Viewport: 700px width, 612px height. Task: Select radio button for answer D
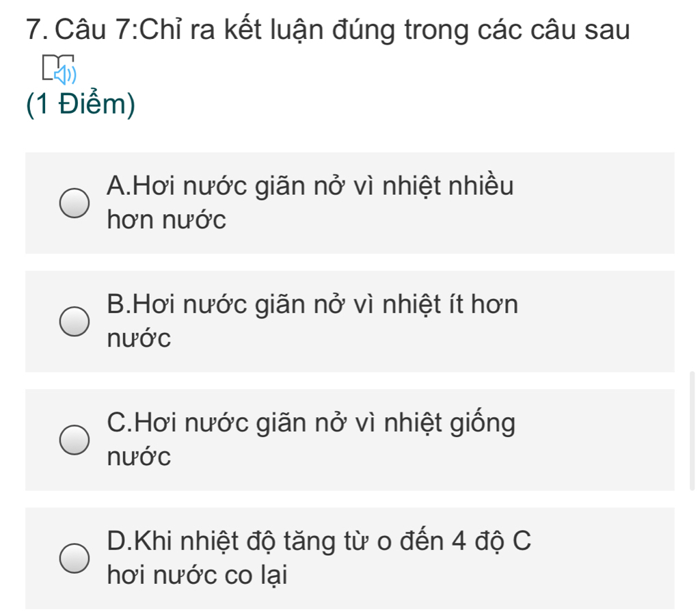coord(75,559)
